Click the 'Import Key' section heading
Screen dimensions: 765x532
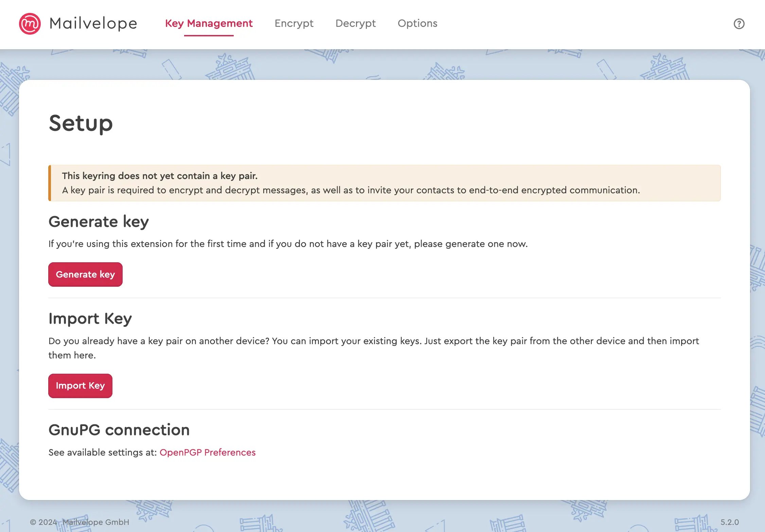(x=90, y=319)
